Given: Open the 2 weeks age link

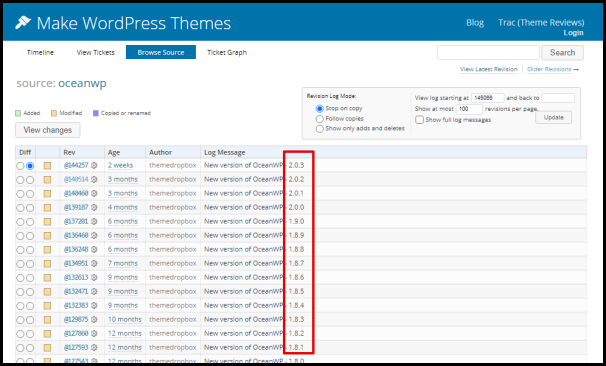Looking at the screenshot, I should coord(121,165).
